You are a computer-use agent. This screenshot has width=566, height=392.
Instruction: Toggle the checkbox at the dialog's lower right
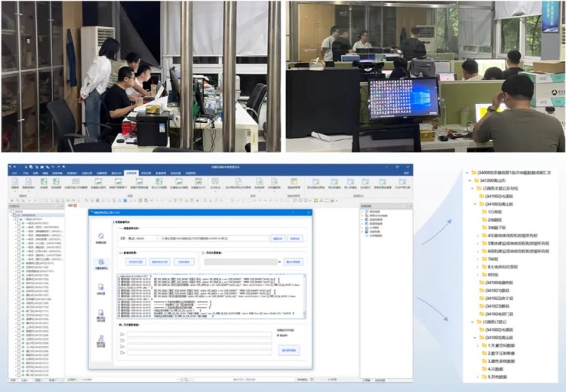(279, 335)
